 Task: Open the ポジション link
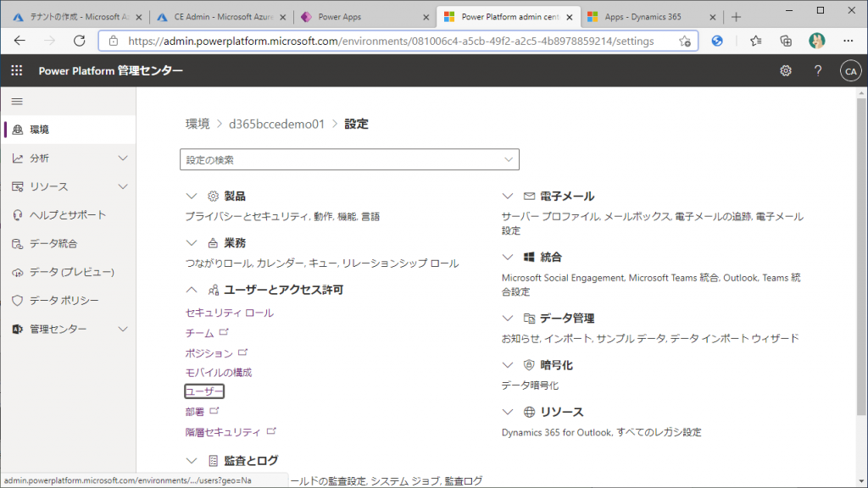coord(209,352)
